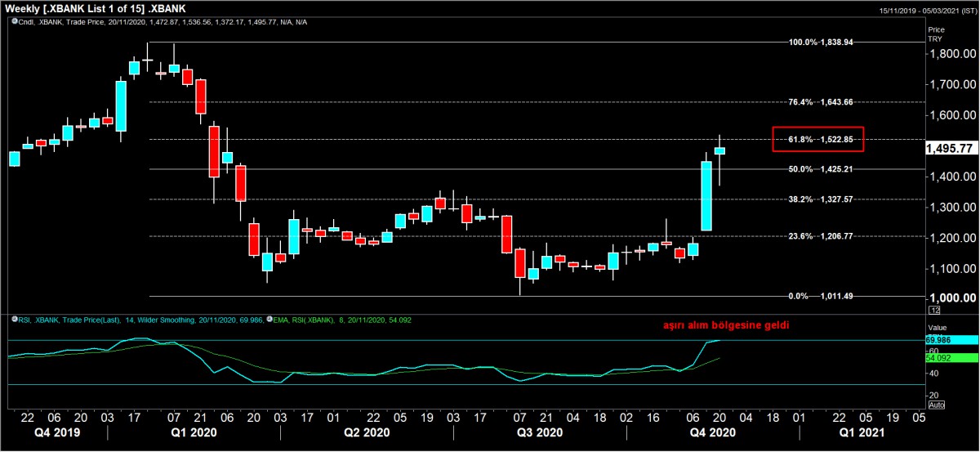Click the 61.8% Fibonacci level label 1,522.85
This screenshot has width=980, height=452.
point(821,140)
